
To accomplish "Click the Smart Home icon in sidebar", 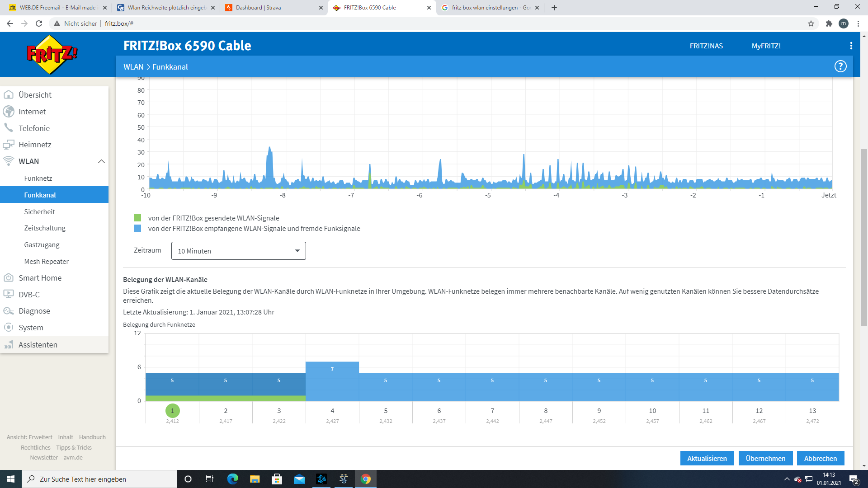I will 9,278.
